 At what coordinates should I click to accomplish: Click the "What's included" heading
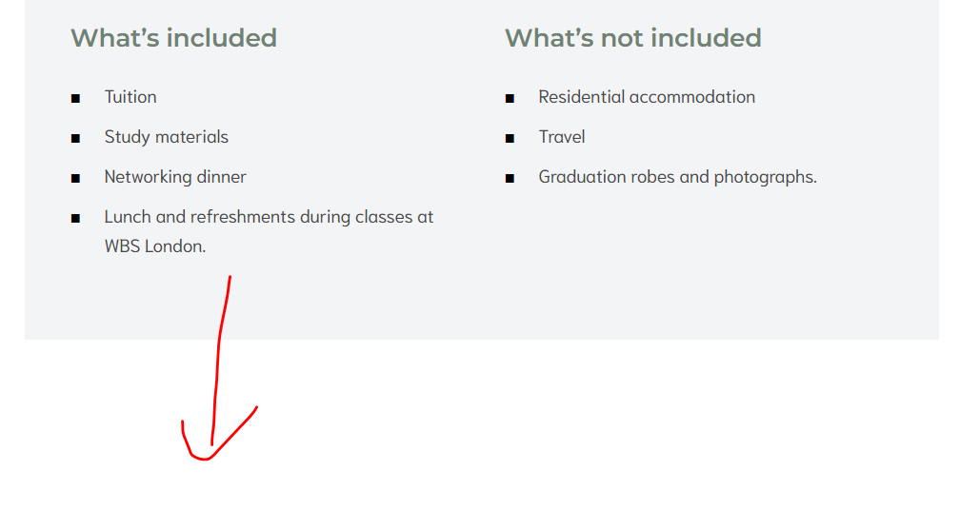click(x=173, y=38)
